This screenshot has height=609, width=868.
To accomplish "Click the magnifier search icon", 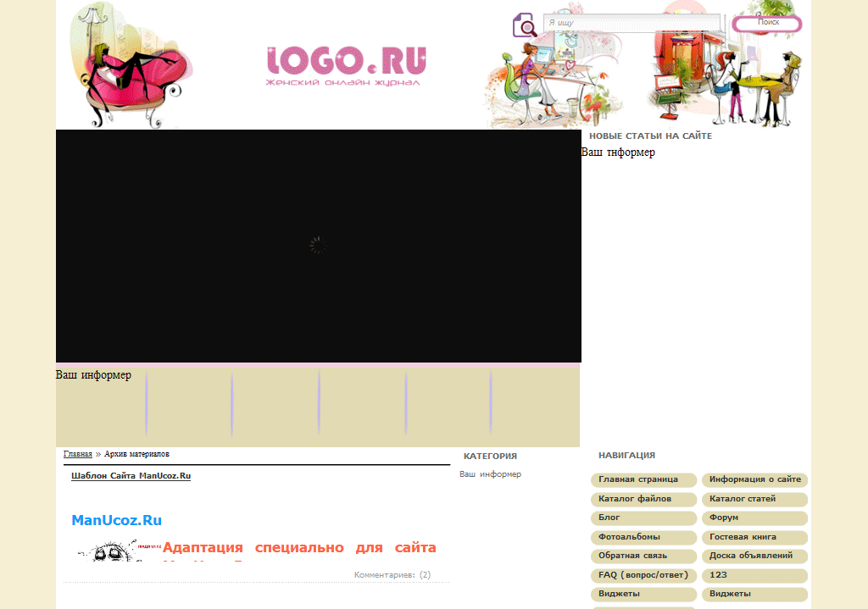I will [x=524, y=25].
